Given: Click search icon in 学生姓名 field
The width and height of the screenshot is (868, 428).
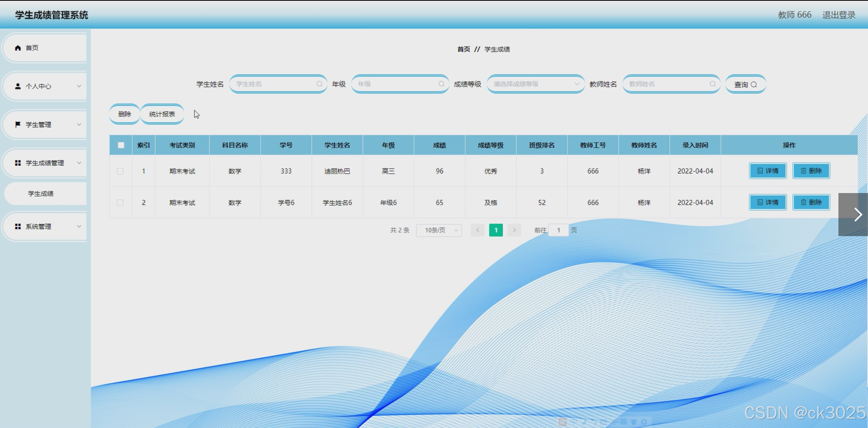Looking at the screenshot, I should point(319,84).
